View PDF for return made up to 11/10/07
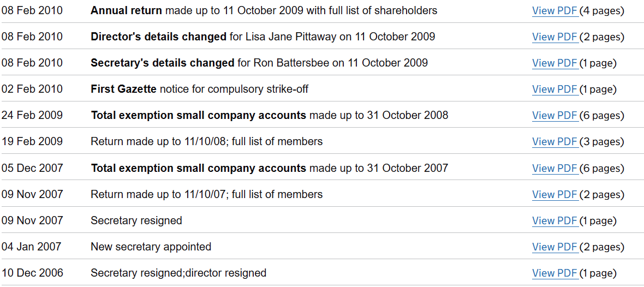The height and width of the screenshot is (287, 644). (555, 195)
